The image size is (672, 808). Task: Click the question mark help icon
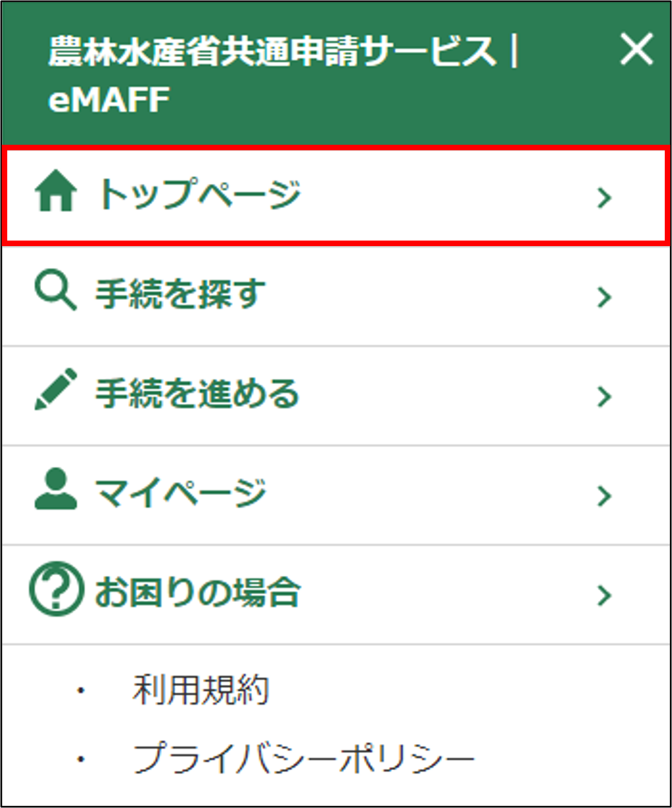[x=56, y=589]
